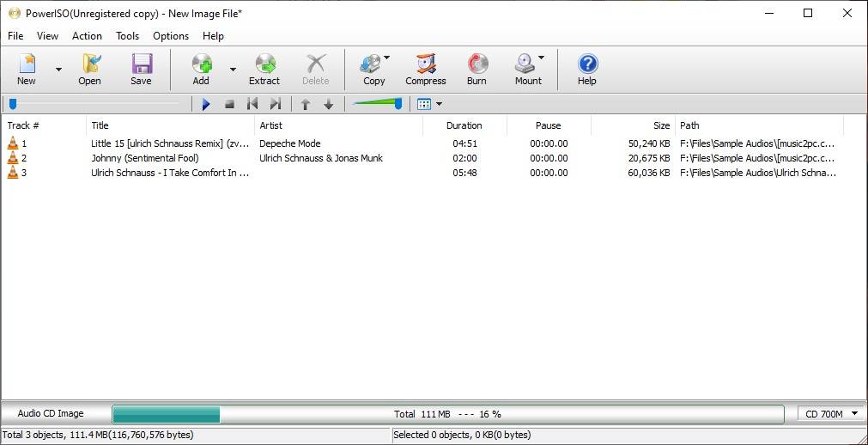Expand the view mode dropdown arrow
Viewport: 868px width, 445px height.
coord(440,104)
